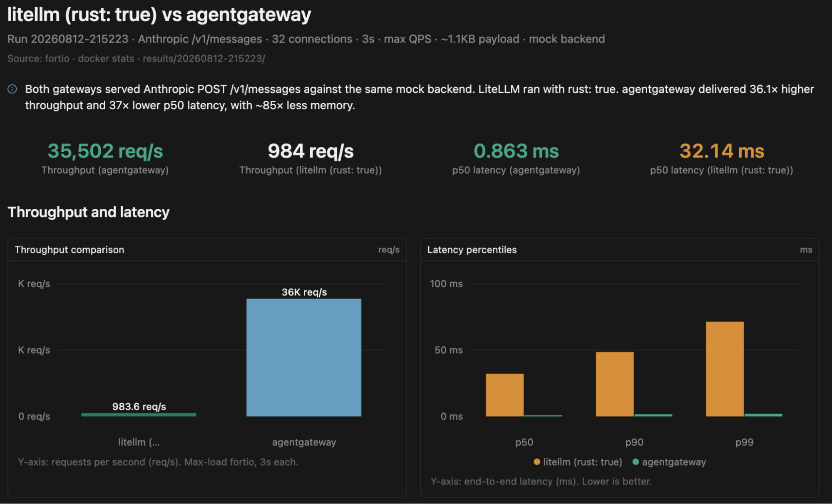Select the orange litellm p90 latency bar
The image size is (832, 504).
[615, 384]
